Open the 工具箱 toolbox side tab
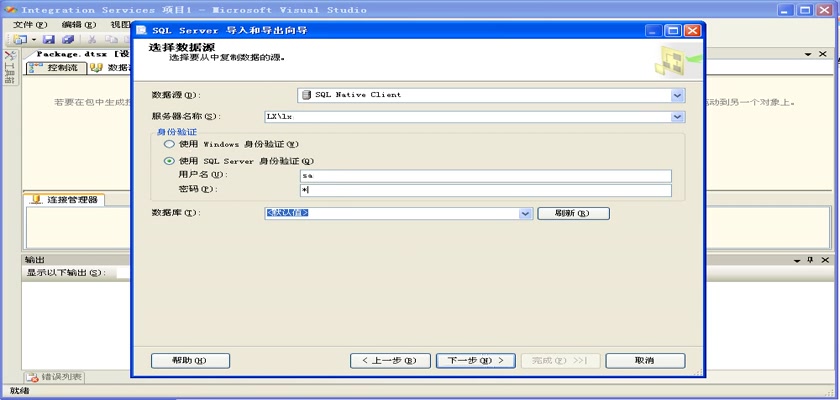The image size is (840, 400). [x=10, y=67]
